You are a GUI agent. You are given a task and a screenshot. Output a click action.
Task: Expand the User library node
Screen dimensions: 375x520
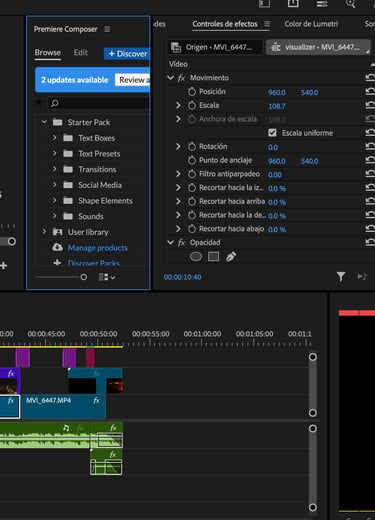[44, 231]
